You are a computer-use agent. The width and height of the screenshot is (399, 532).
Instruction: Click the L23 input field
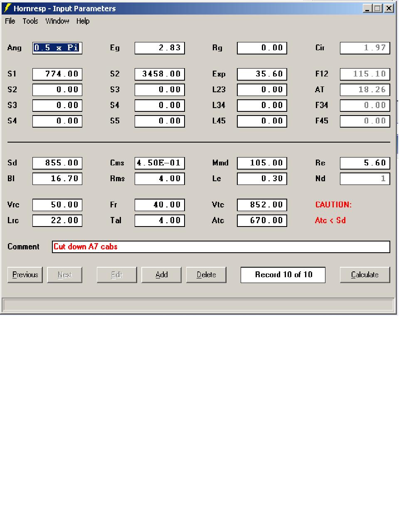(262, 90)
